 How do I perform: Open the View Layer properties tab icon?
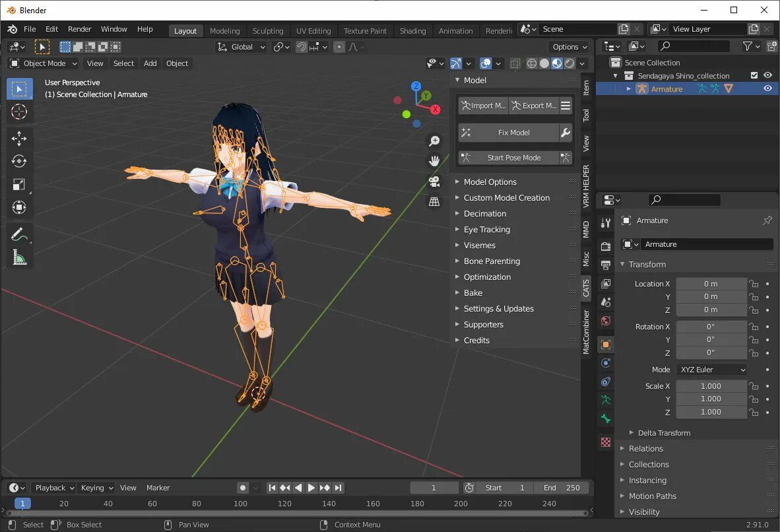(x=605, y=284)
